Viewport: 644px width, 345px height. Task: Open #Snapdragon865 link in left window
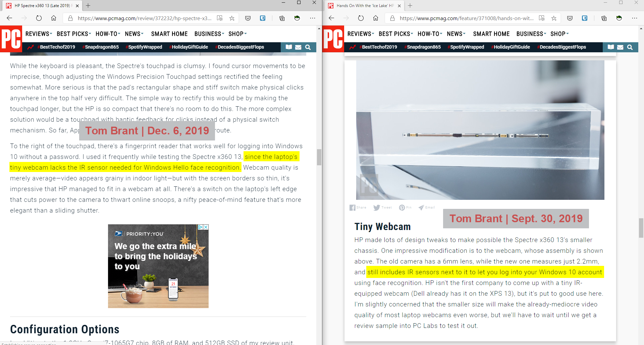(x=101, y=47)
